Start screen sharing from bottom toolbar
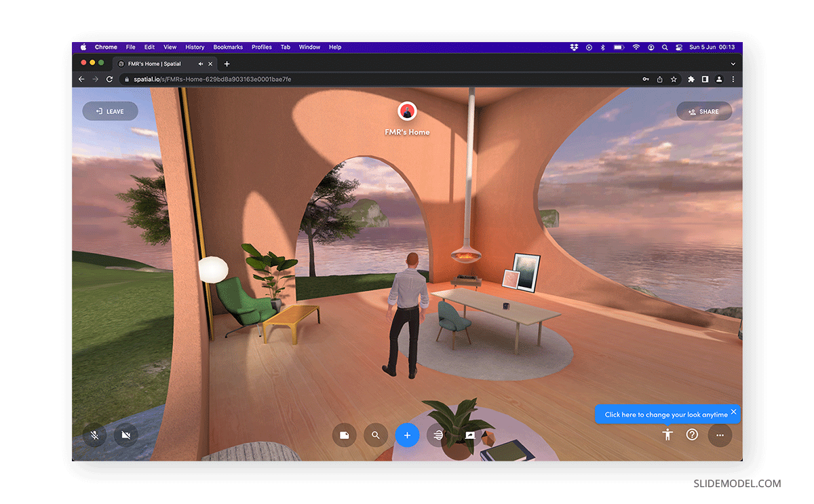Screen dimensions: 814x504 (469, 435)
